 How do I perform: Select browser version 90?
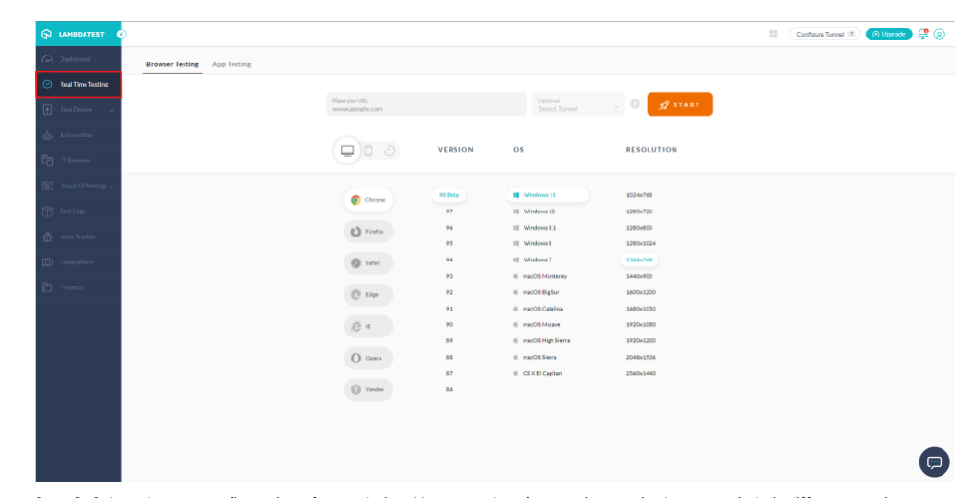click(x=449, y=325)
